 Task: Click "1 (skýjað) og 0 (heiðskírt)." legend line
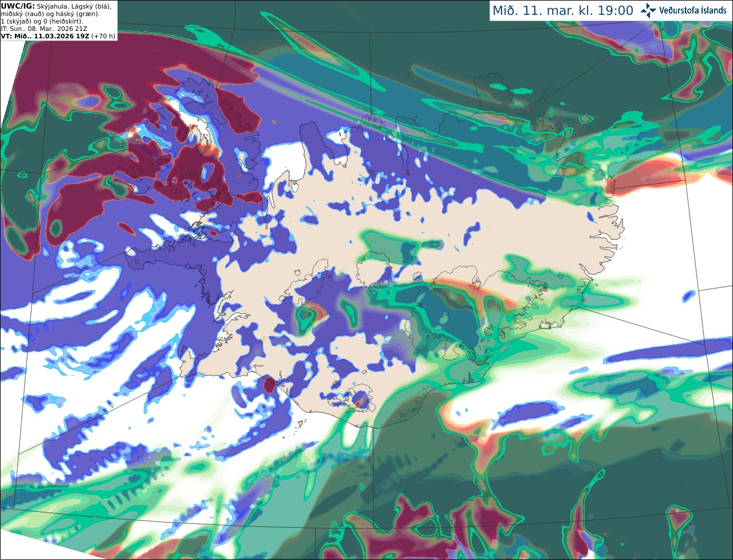coord(42,21)
